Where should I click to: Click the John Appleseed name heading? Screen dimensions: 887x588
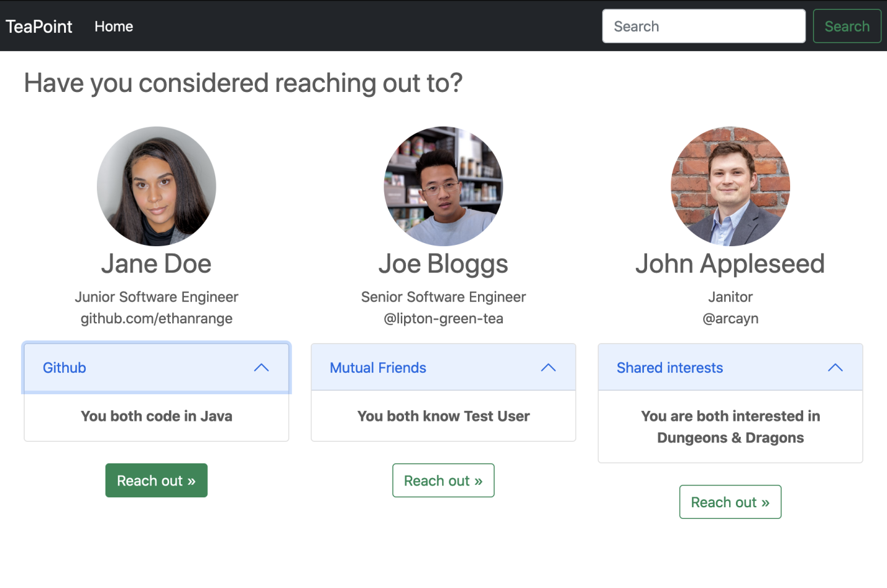[x=730, y=264]
